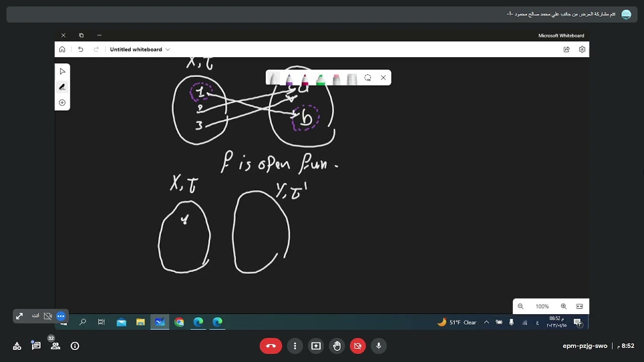Open Whiteboard settings gear

(582, 49)
